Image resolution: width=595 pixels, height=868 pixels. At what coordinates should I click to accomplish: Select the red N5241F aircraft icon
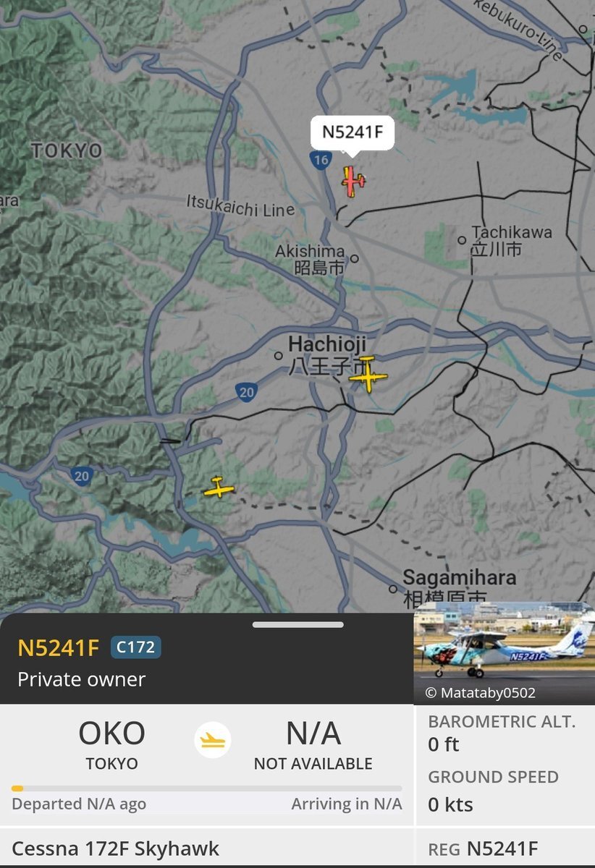click(x=353, y=181)
